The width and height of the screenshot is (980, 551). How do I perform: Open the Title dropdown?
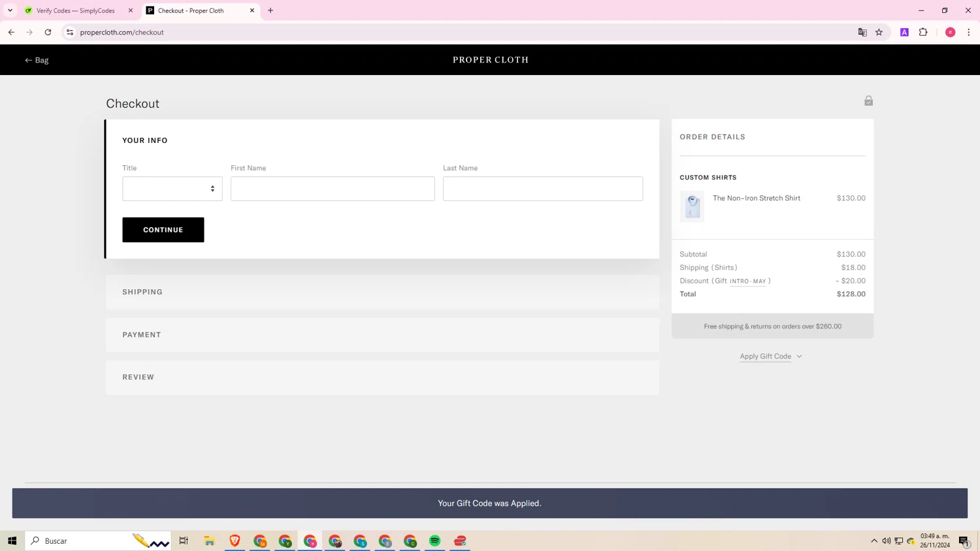click(172, 189)
